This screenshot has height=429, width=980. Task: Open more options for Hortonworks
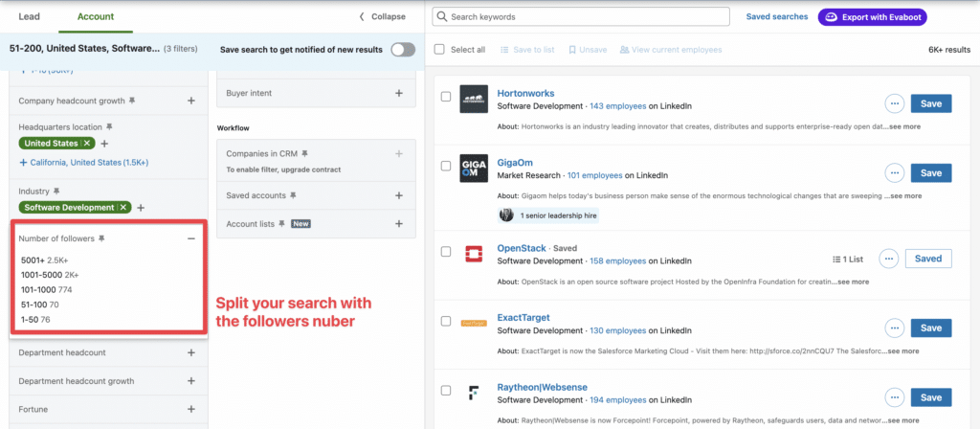(x=895, y=103)
